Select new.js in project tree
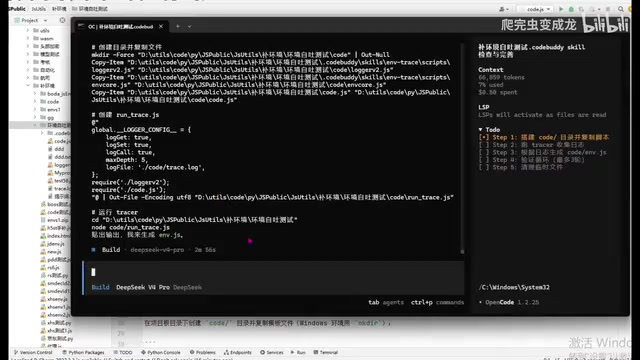Viewport: 640px width, 360px height. tap(52, 252)
